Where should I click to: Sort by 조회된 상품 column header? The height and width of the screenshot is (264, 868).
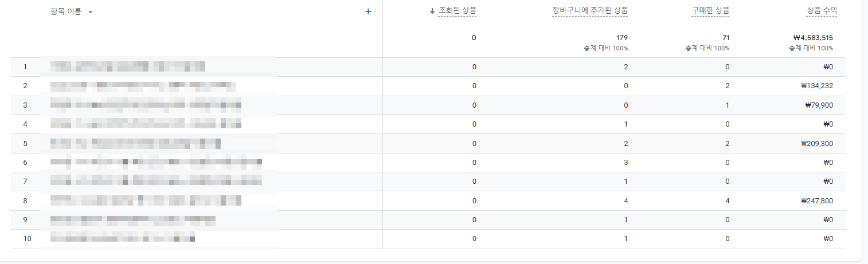point(457,10)
